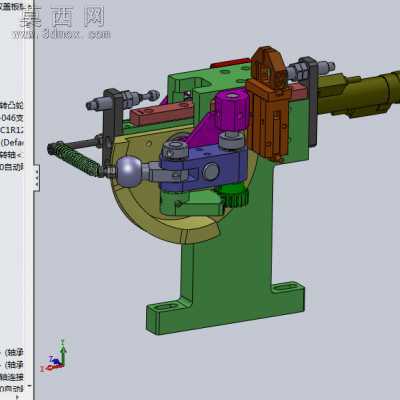Click the XYZ orientation triad
400x400 pixels.
pos(55,357)
